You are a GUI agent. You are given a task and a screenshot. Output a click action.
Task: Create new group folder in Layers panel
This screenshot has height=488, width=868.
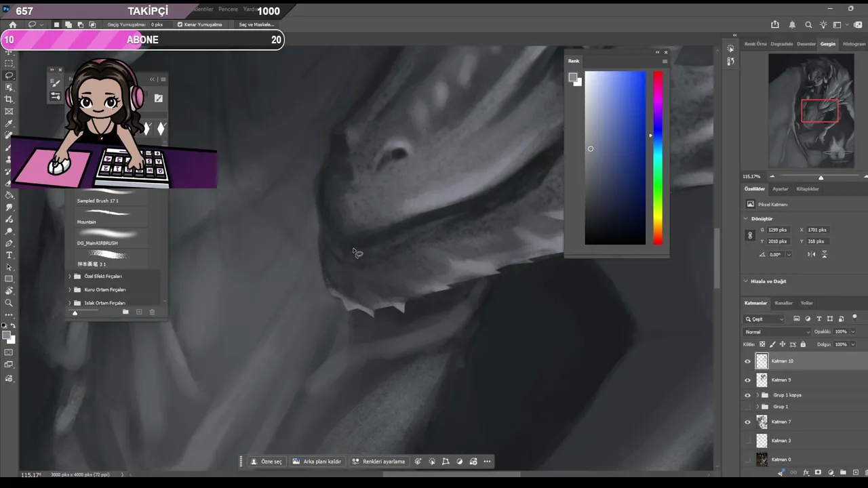(843, 472)
